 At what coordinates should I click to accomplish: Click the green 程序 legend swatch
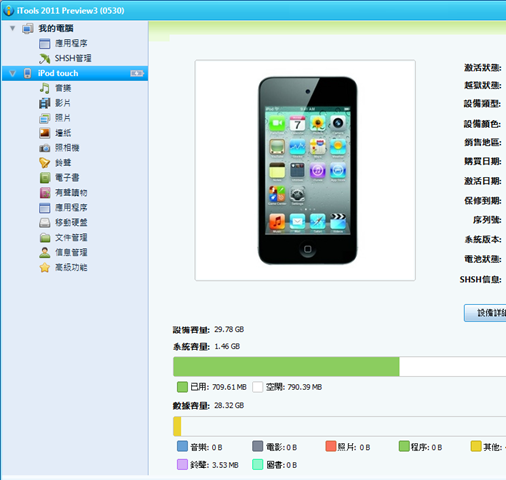(x=404, y=446)
